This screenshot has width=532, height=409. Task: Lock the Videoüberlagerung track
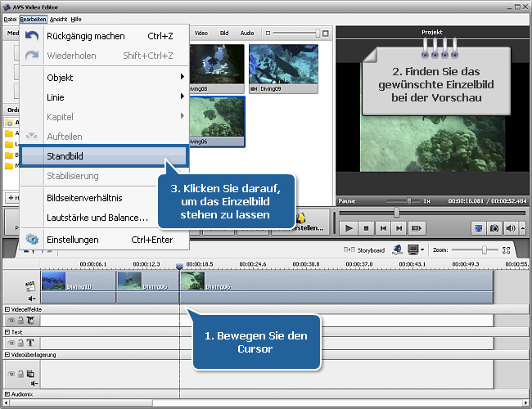point(20,374)
